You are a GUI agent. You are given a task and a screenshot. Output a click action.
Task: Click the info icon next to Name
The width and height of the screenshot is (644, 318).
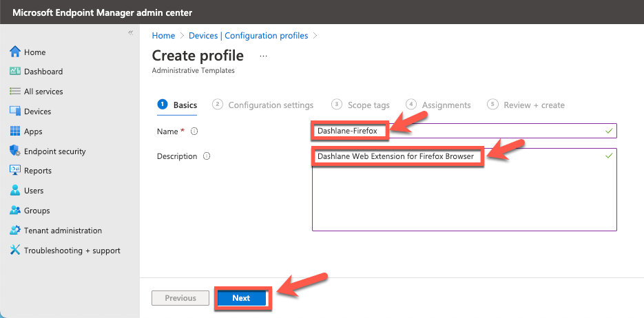pyautogui.click(x=194, y=131)
